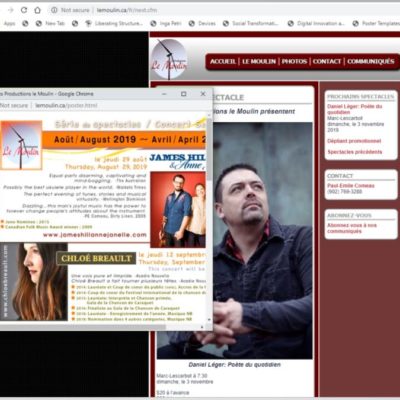This screenshot has width=400, height=400.
Task: Maximize the poster popup window
Action: (183, 94)
